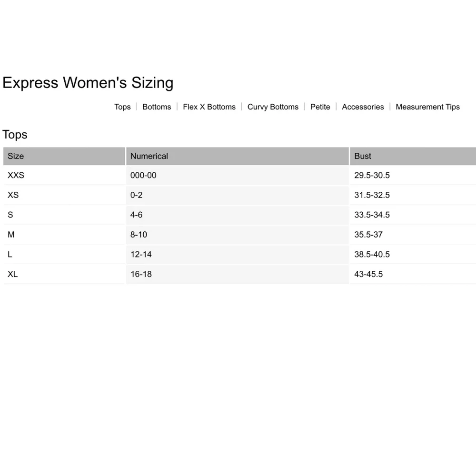Select the XXS size row

pyautogui.click(x=16, y=175)
